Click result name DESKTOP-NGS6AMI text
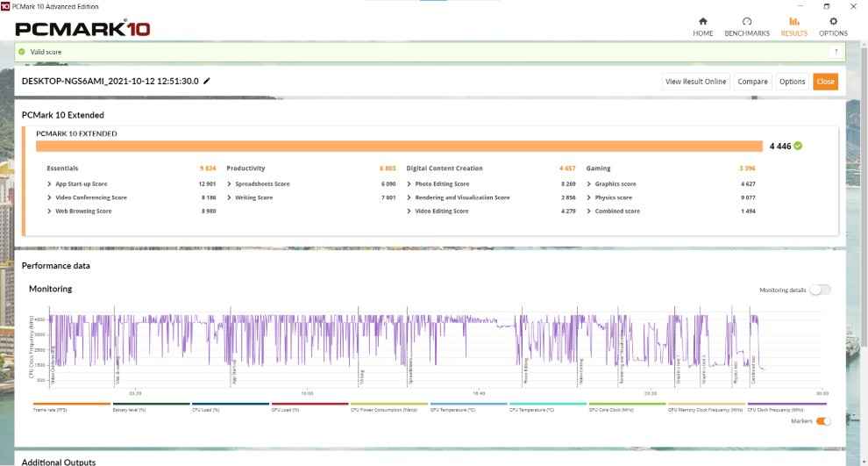This screenshot has width=868, height=466. click(x=110, y=81)
